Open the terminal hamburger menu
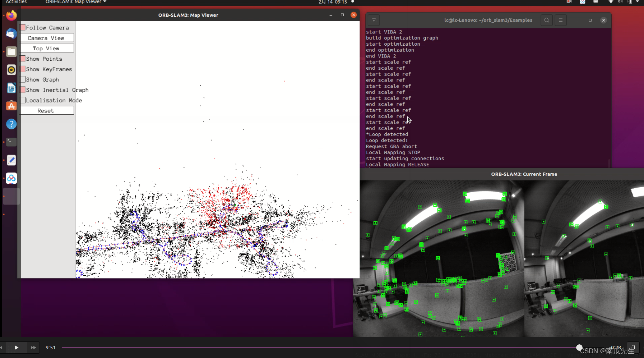644x358 pixels. (561, 20)
